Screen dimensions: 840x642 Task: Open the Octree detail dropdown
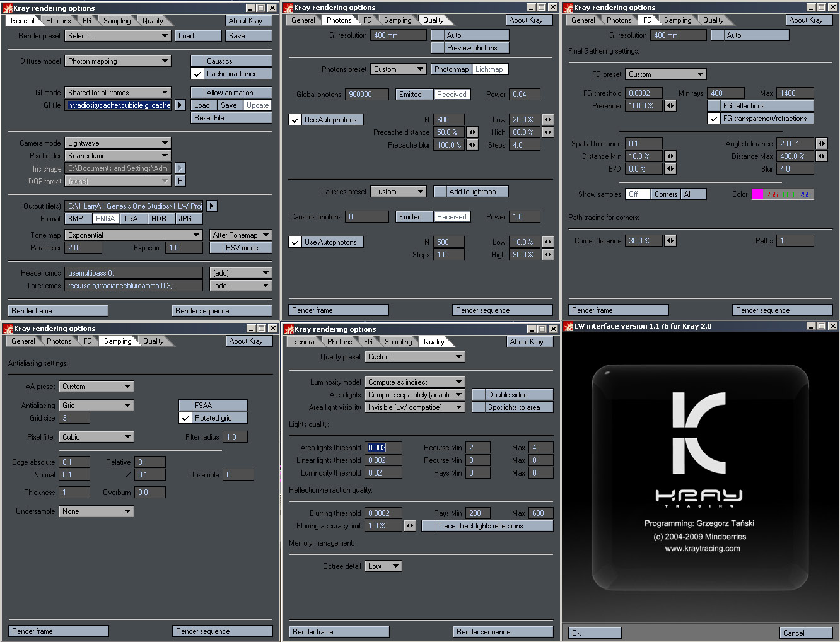[x=383, y=566]
